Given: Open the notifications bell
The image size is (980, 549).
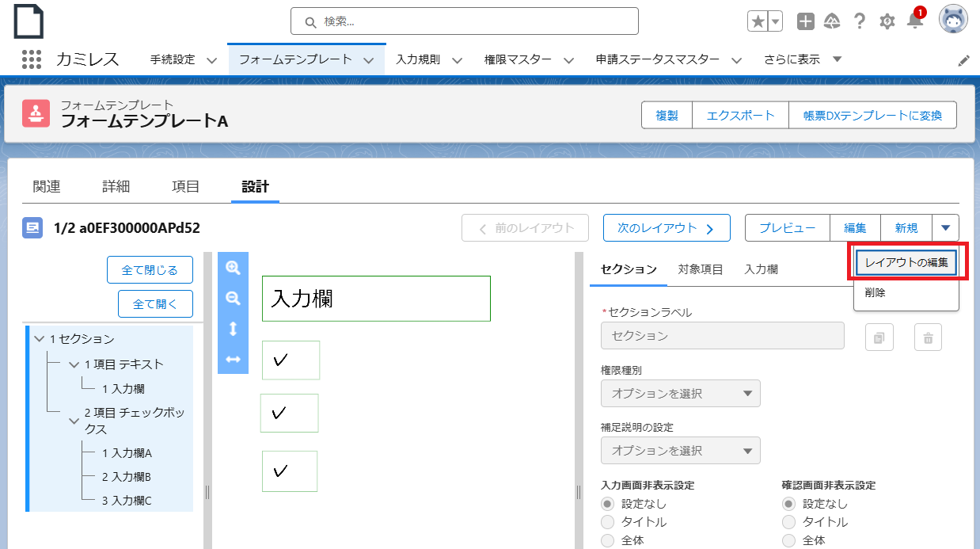Looking at the screenshot, I should 915,21.
